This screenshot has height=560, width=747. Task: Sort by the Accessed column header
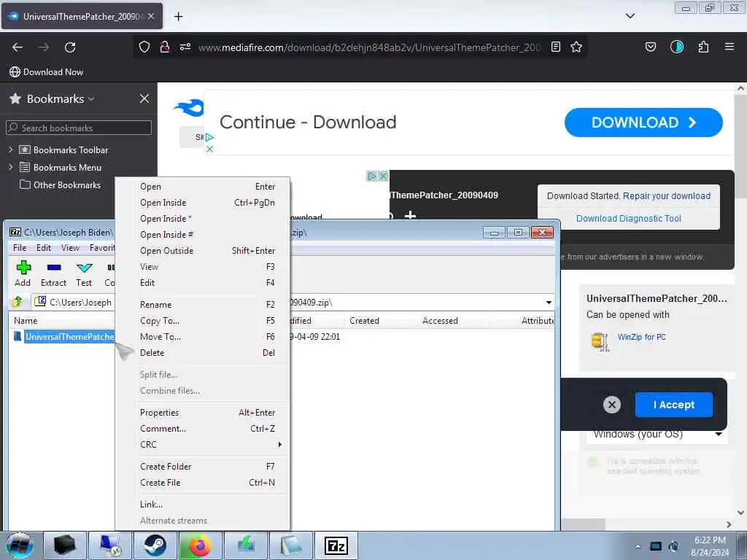pyautogui.click(x=440, y=321)
